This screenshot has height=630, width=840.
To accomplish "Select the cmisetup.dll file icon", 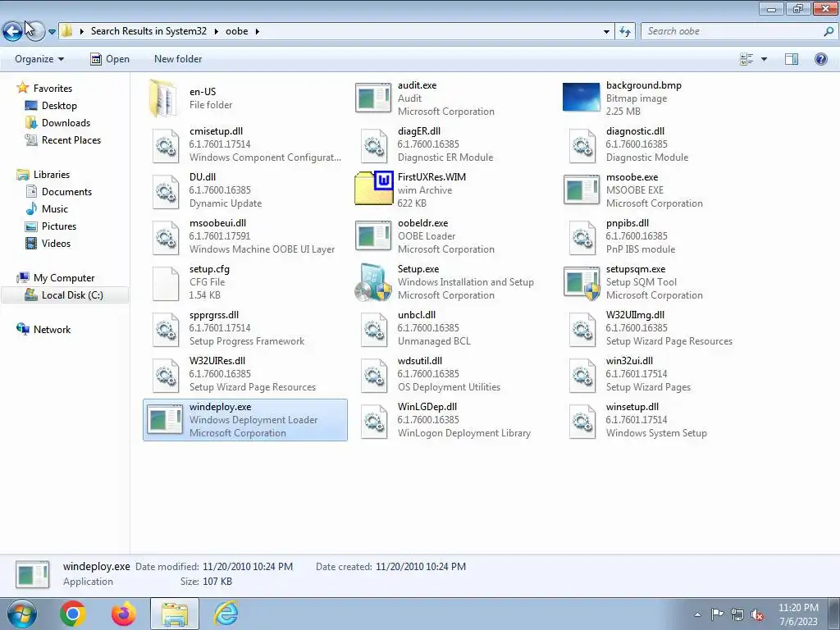I will (x=166, y=146).
